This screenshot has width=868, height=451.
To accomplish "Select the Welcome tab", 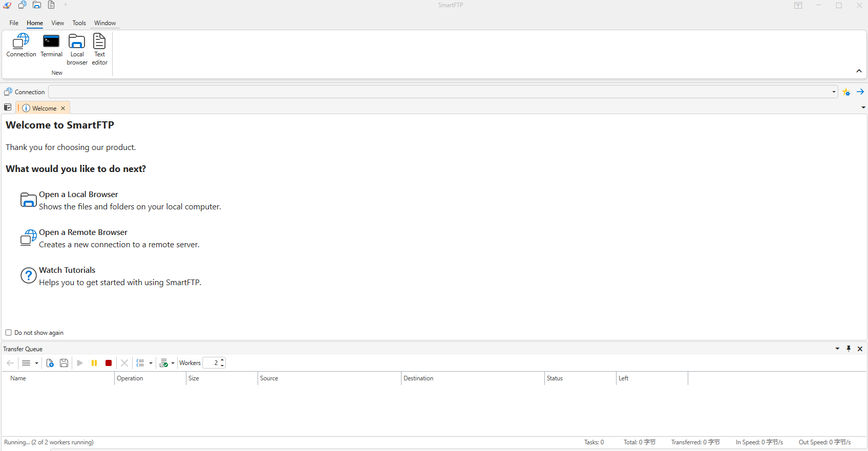I will (x=44, y=108).
